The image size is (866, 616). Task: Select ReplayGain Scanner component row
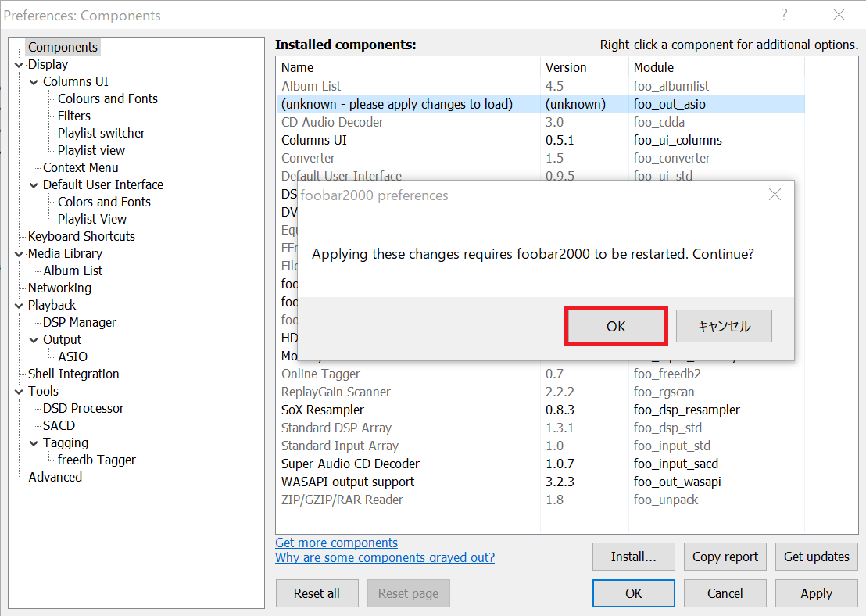[541, 392]
